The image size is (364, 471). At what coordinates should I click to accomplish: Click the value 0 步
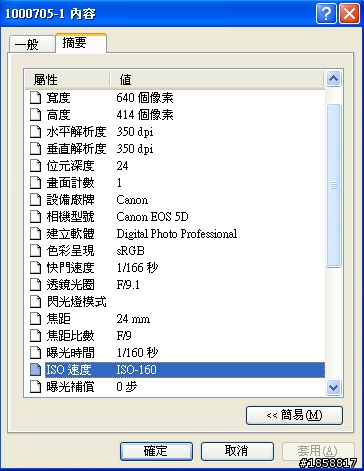pos(127,387)
